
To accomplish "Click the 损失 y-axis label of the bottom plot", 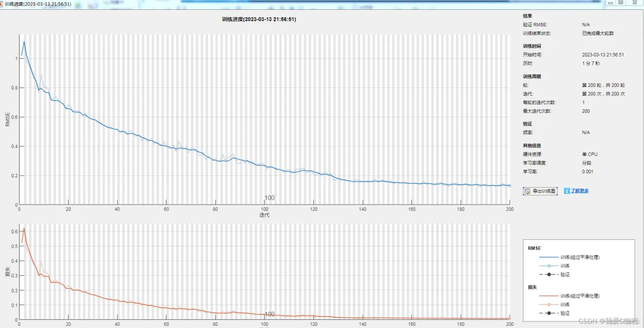I will click(8, 271).
